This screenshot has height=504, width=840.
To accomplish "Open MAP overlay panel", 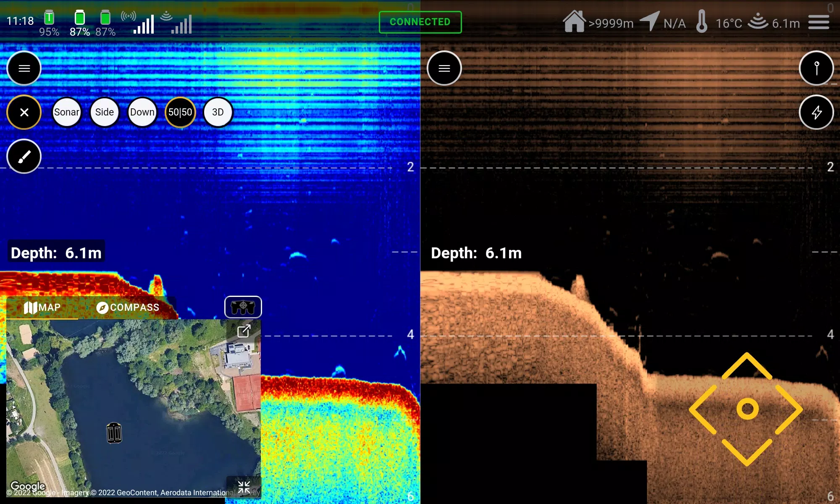I will 42,307.
